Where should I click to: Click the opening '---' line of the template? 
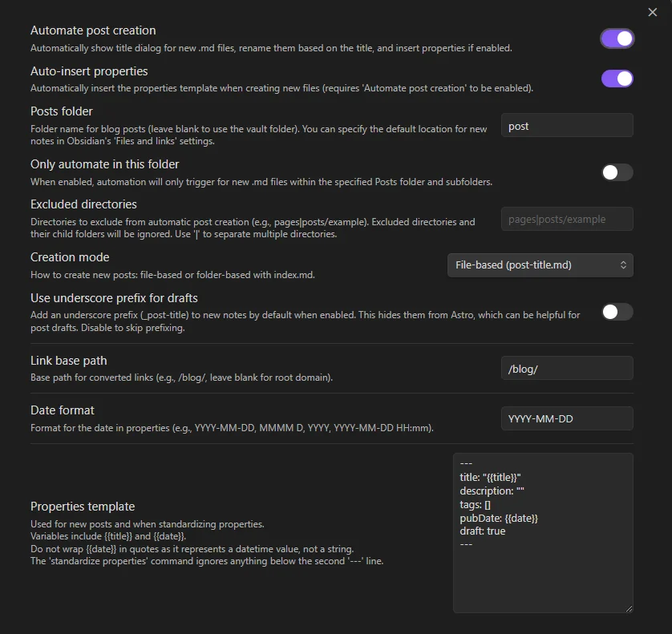click(x=465, y=463)
